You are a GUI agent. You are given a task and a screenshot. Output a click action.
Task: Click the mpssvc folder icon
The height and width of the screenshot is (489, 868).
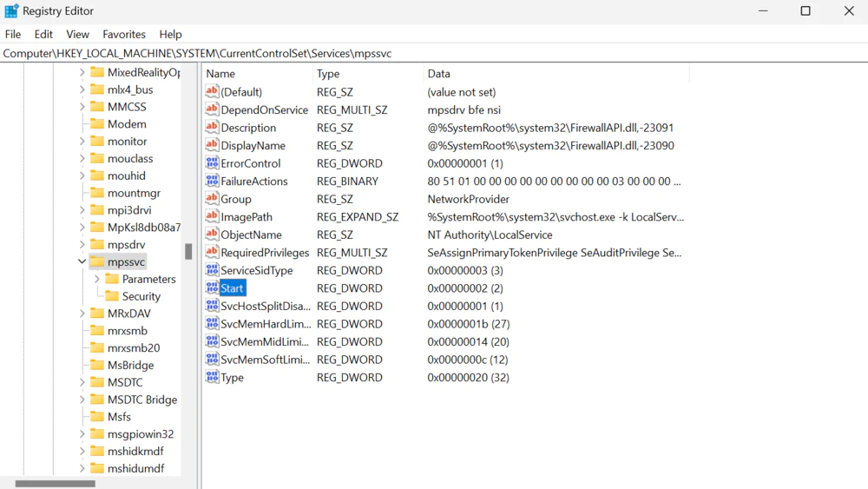coord(97,261)
